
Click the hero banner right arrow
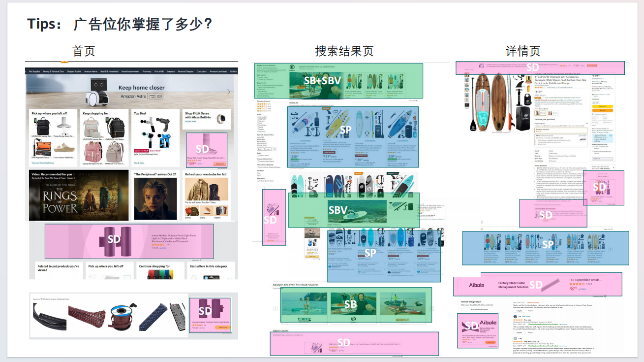click(x=228, y=92)
